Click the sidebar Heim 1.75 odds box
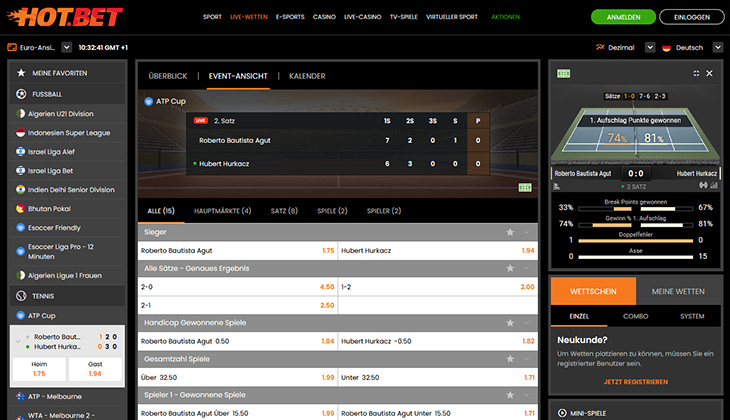The width and height of the screenshot is (730, 420). tap(39, 369)
